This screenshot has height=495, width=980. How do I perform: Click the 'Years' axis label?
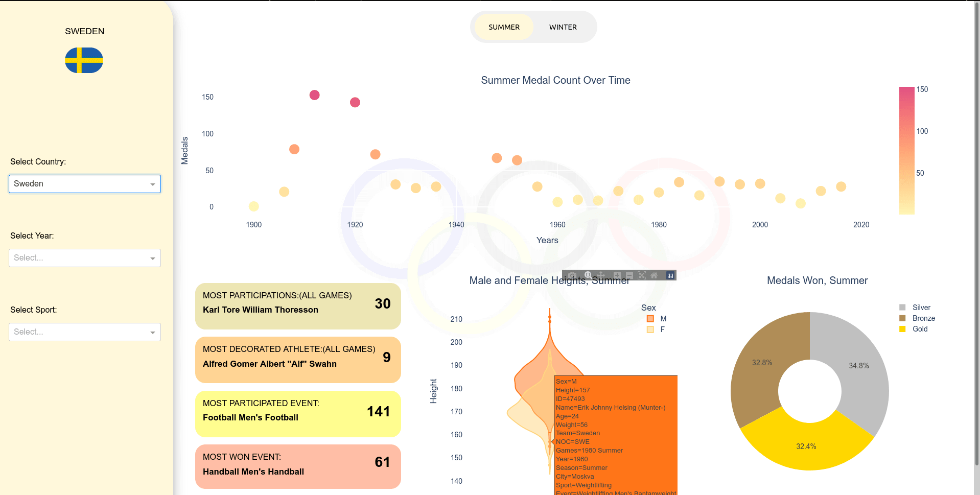pyautogui.click(x=547, y=240)
